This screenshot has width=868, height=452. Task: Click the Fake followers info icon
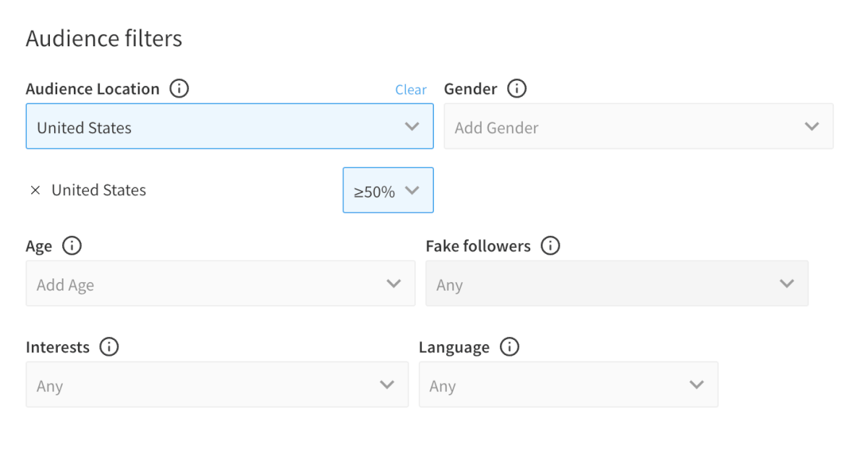[x=550, y=246]
